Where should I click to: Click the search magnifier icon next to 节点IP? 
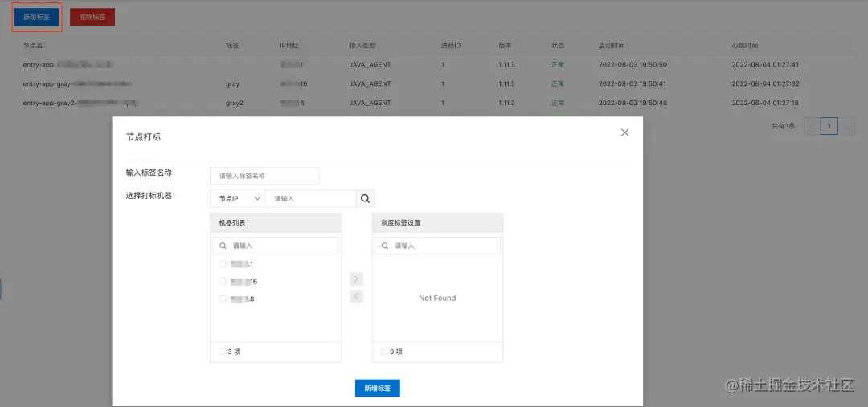pos(365,198)
